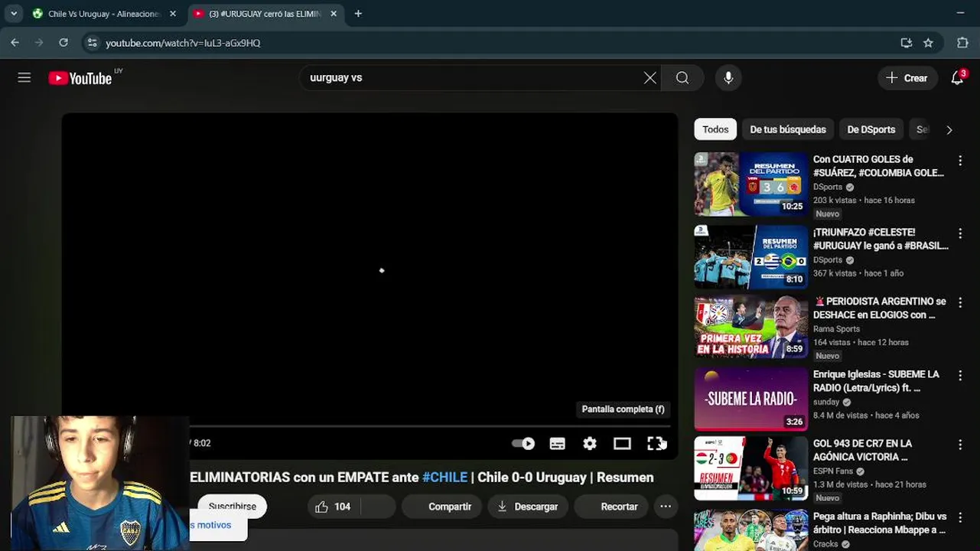
Task: Click the Suscribirse button
Action: pyautogui.click(x=232, y=507)
